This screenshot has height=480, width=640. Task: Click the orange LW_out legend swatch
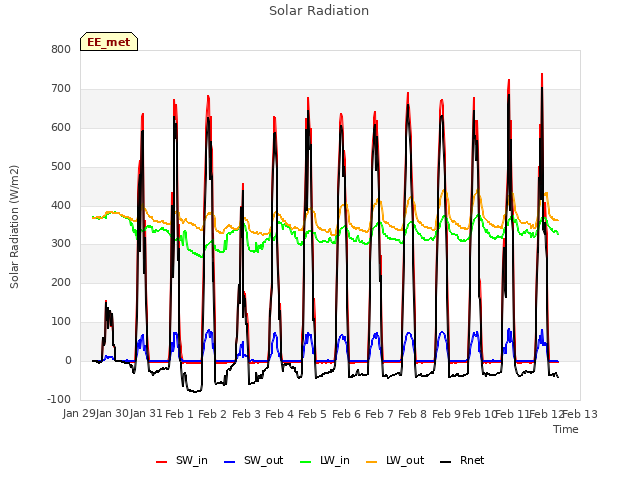[372, 462]
